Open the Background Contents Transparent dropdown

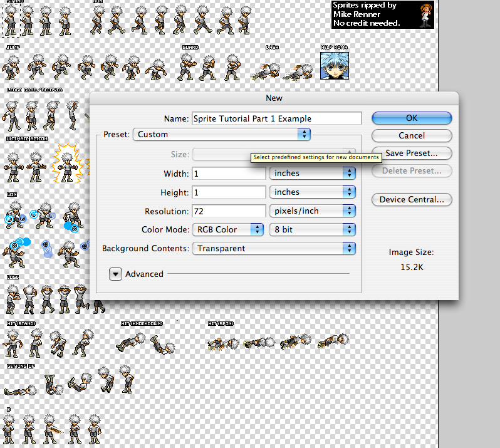point(274,248)
